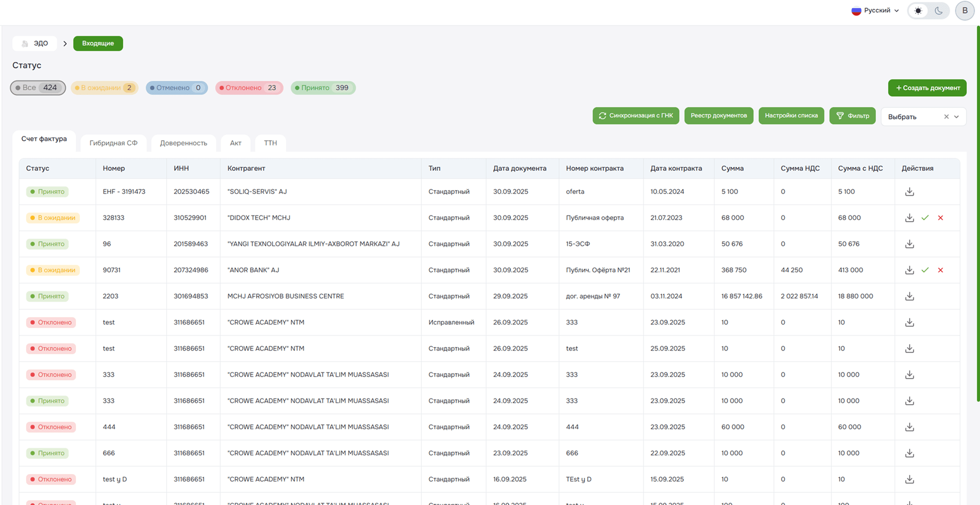Open the Доверенность tab
This screenshot has height=505, width=980.
pyautogui.click(x=183, y=143)
